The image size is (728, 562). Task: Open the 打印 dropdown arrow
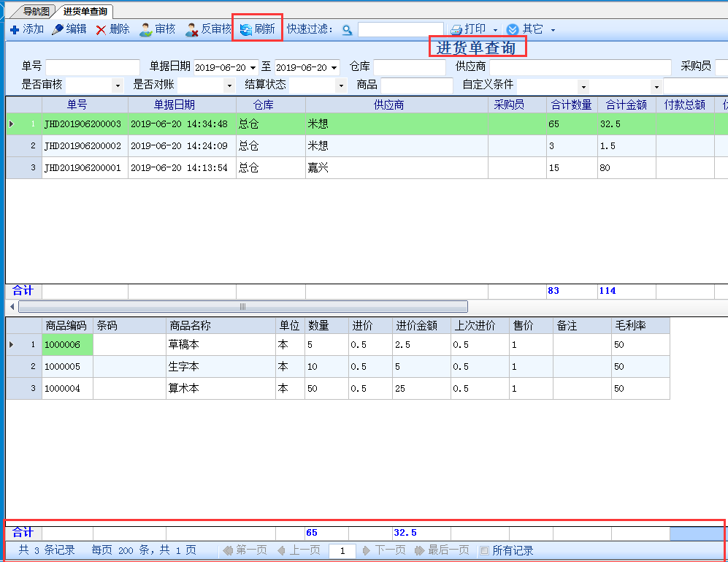(495, 30)
